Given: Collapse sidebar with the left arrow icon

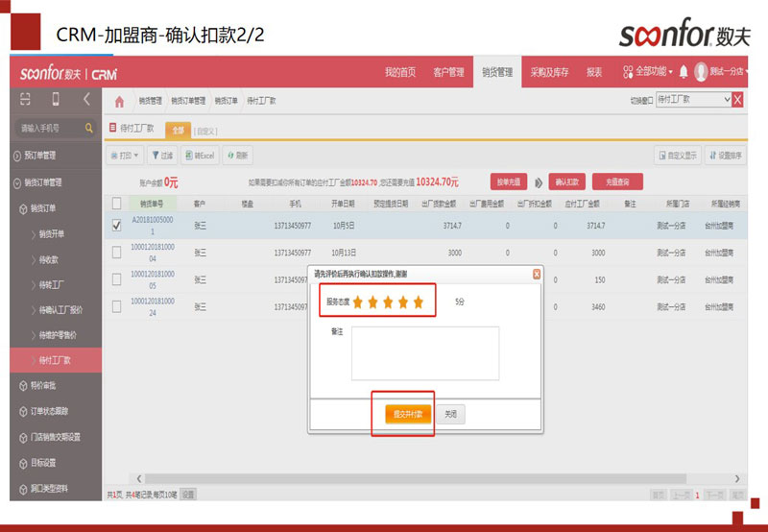Looking at the screenshot, I should pyautogui.click(x=86, y=100).
